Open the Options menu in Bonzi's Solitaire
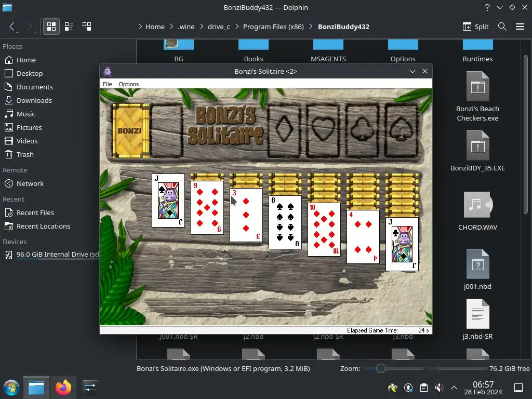The height and width of the screenshot is (399, 532). (129, 84)
